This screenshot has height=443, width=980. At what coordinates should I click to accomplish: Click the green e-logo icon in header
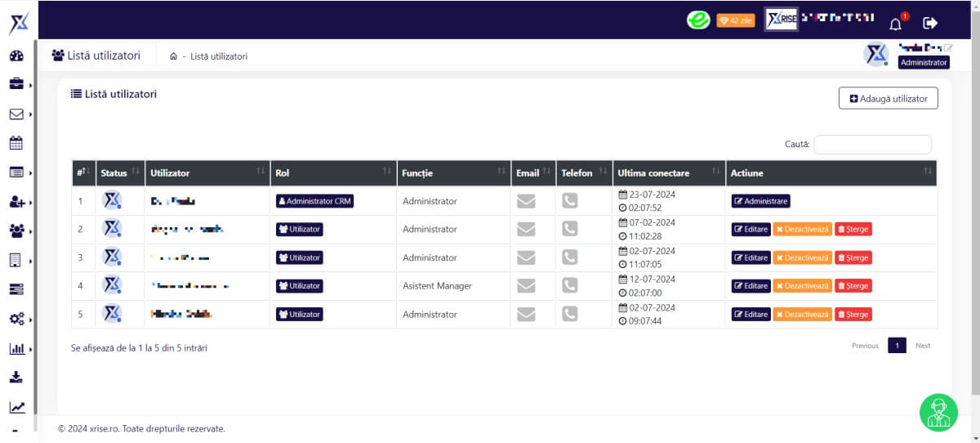coord(698,20)
